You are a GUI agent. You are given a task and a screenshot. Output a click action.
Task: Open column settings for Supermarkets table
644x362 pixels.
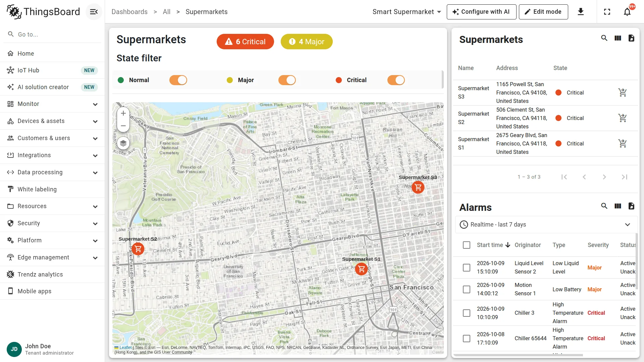pos(618,38)
